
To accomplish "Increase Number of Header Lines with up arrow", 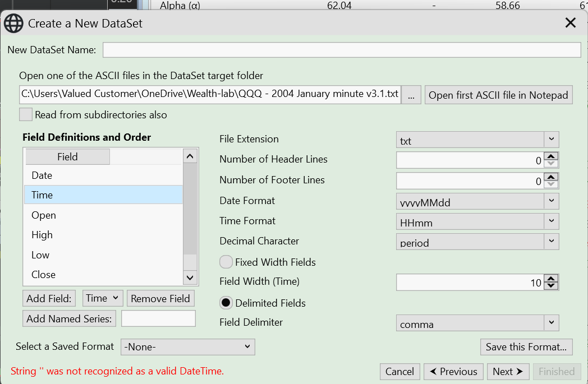I will pos(552,156).
